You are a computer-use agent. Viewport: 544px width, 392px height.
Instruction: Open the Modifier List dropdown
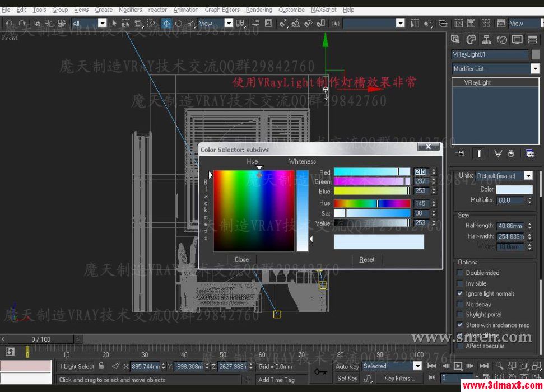536,68
